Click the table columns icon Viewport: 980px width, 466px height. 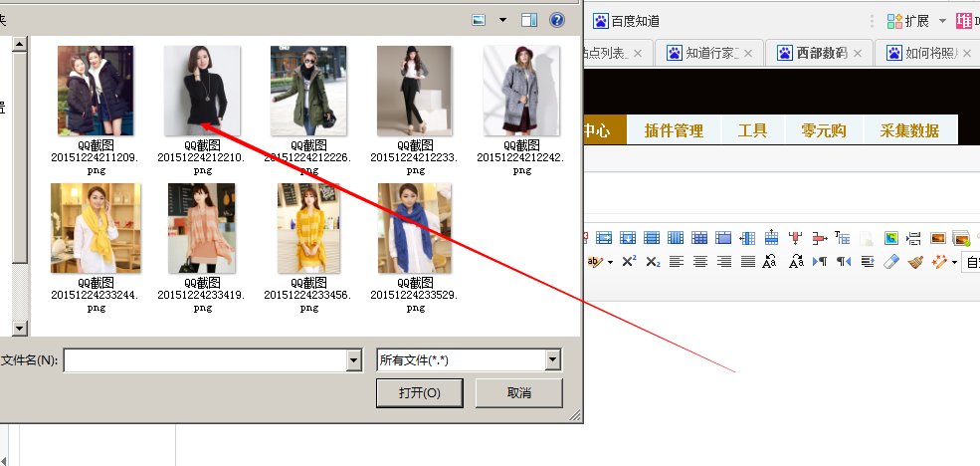(x=676, y=238)
